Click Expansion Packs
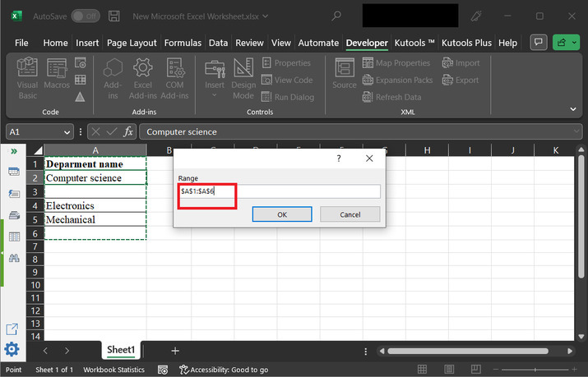The image size is (588, 377). 397,80
